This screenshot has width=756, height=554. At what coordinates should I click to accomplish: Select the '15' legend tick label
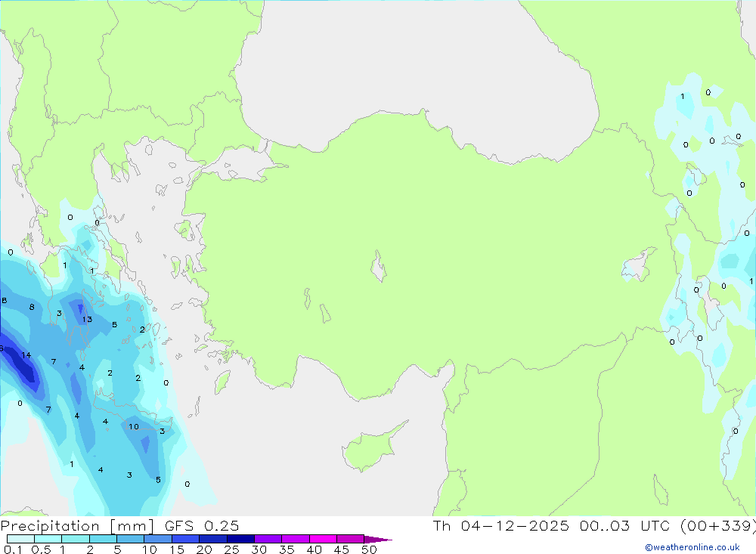point(177,549)
